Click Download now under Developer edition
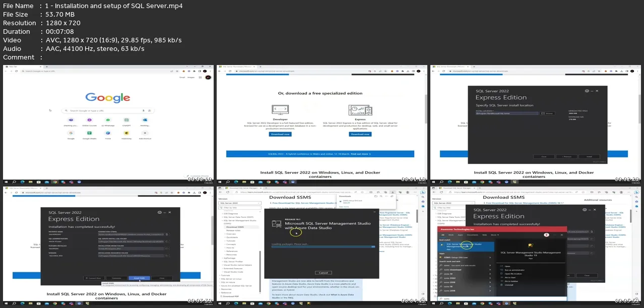 pos(280,134)
